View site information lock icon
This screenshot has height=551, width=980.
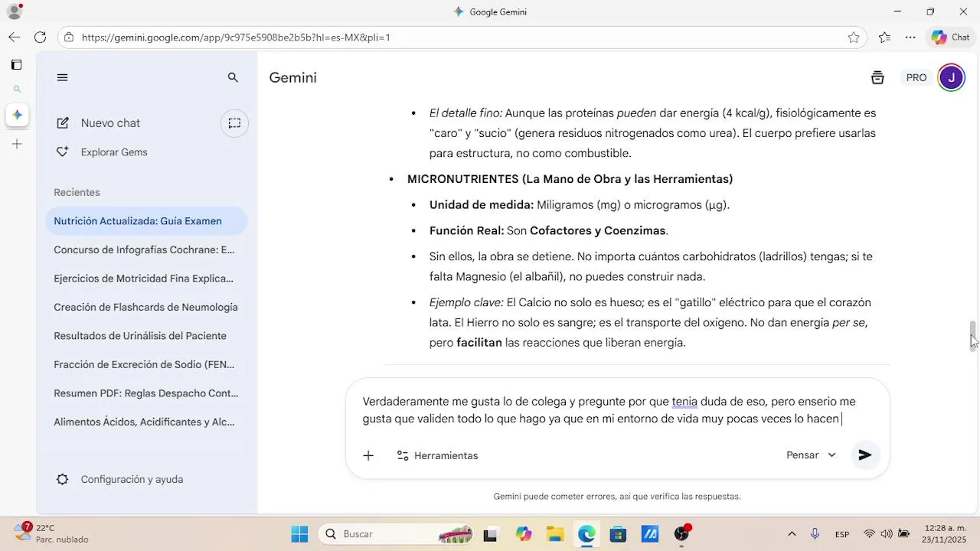pos(70,37)
